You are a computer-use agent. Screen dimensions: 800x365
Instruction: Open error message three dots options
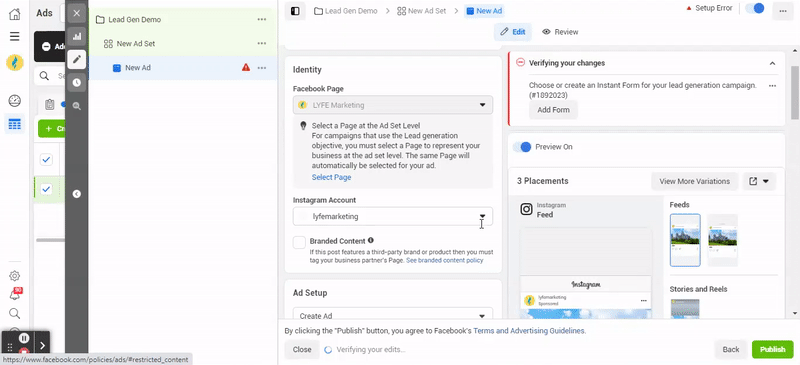pos(772,86)
